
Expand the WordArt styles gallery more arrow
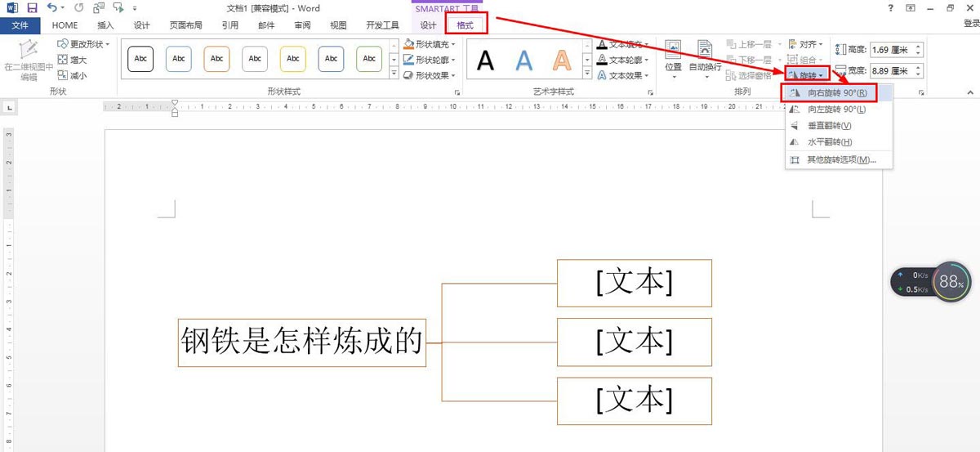[587, 74]
